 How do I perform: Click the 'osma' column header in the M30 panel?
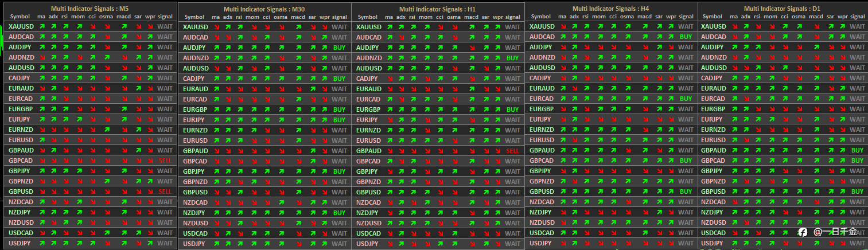pyautogui.click(x=281, y=17)
